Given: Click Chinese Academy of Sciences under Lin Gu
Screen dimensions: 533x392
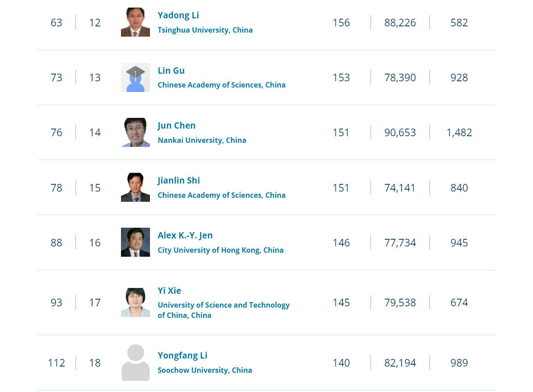Looking at the screenshot, I should [221, 85].
